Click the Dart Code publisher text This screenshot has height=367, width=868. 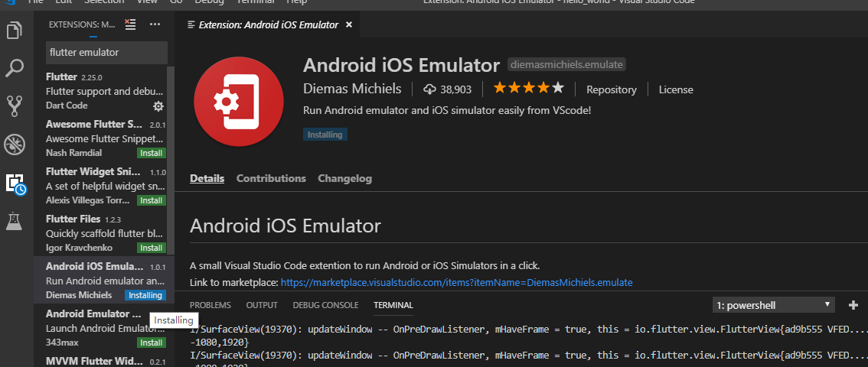click(67, 106)
